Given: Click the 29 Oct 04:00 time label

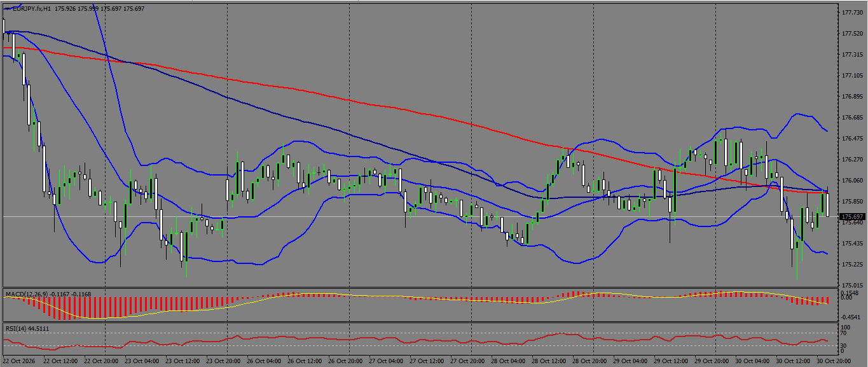Looking at the screenshot, I should 631,361.
